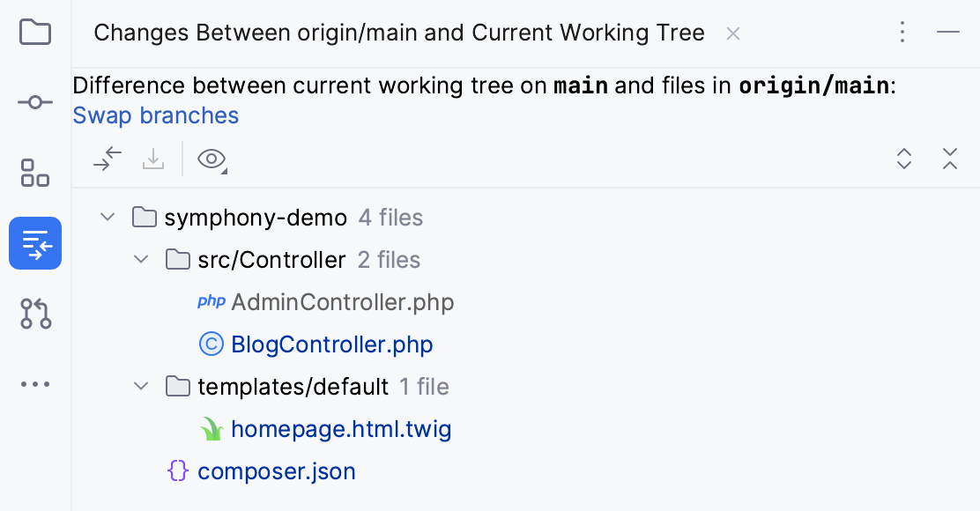980x511 pixels.
Task: Show more tool windows via ellipsis icon
Action: pos(34,384)
